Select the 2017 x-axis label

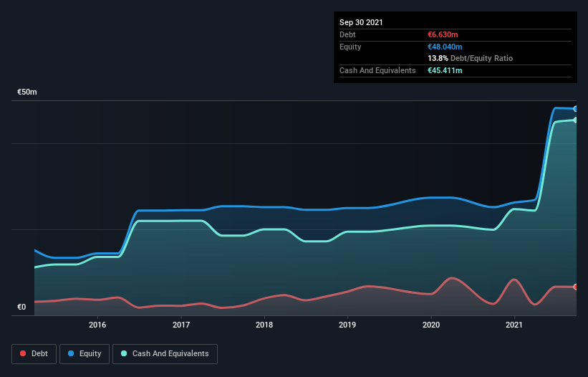point(181,325)
